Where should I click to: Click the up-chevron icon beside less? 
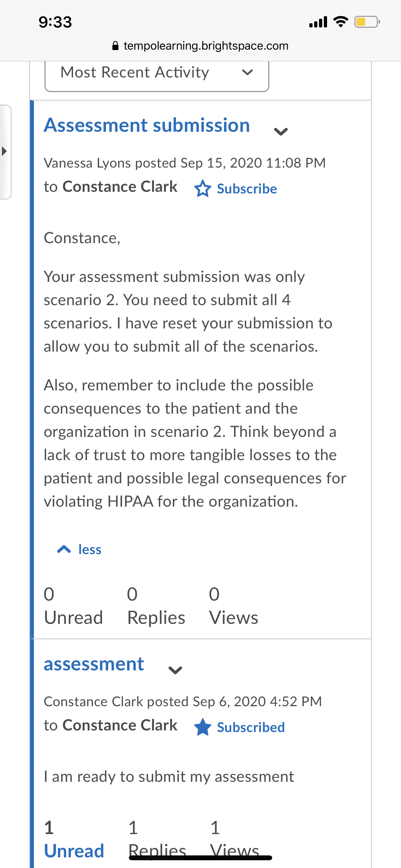click(64, 549)
